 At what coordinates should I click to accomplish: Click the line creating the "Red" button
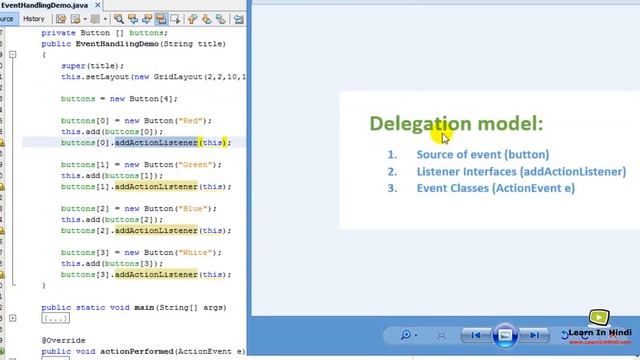point(136,121)
